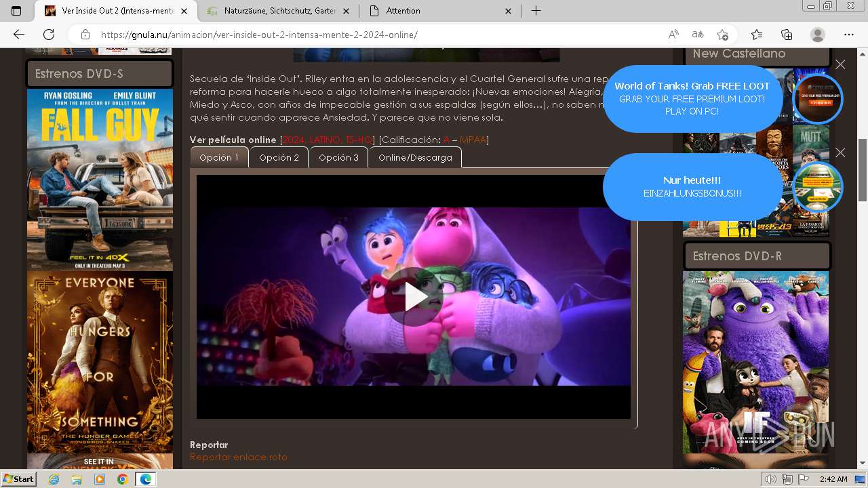Select the Online/Descarga tab
868x488 pixels.
pos(415,157)
